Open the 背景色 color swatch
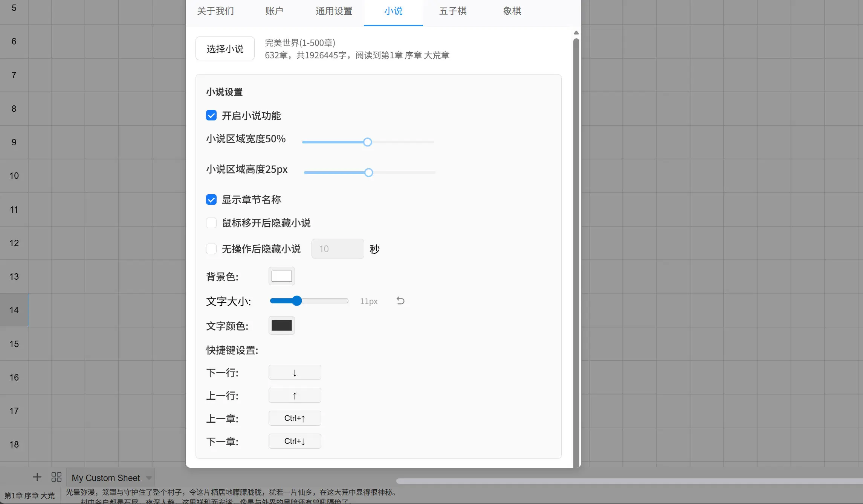Image resolution: width=863 pixels, height=504 pixels. (281, 276)
